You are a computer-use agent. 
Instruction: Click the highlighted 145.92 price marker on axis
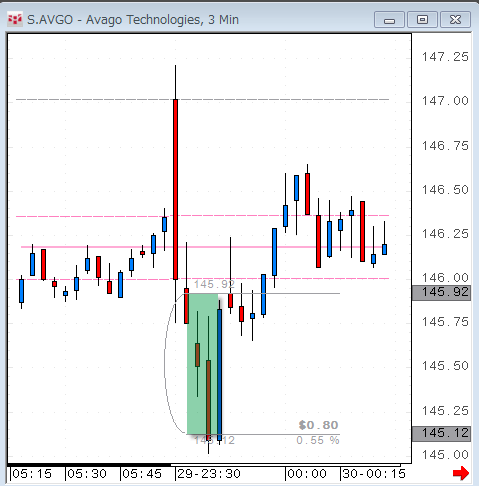click(x=441, y=293)
